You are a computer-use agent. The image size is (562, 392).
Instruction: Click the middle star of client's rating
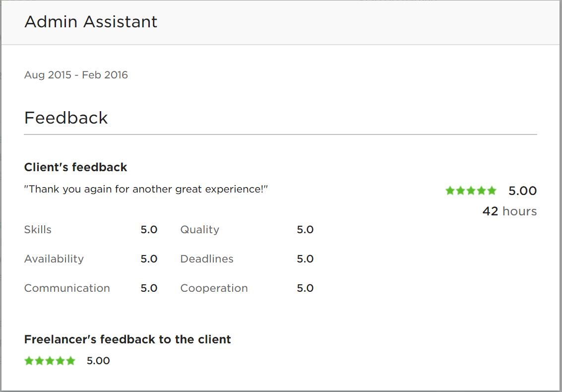[x=471, y=191]
